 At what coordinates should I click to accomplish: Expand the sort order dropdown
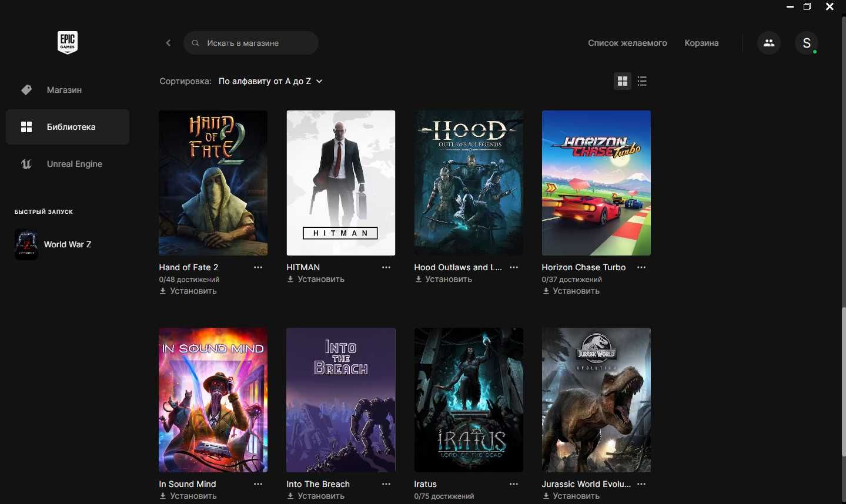click(x=271, y=81)
